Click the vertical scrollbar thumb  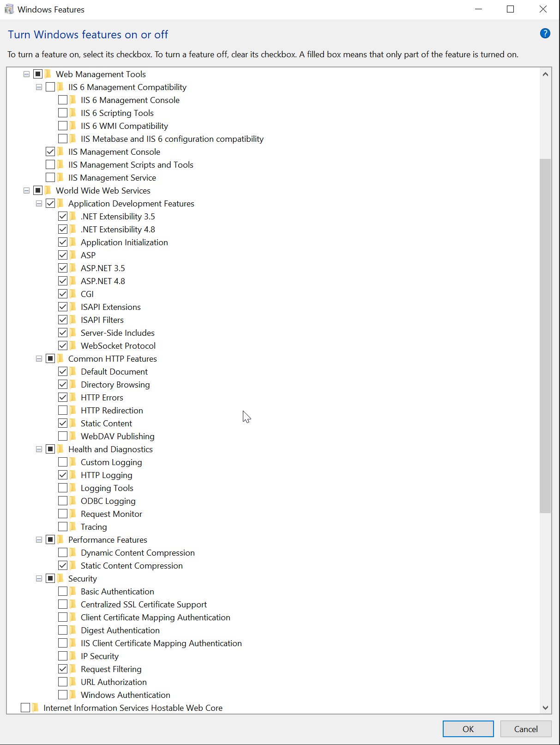tap(545, 336)
